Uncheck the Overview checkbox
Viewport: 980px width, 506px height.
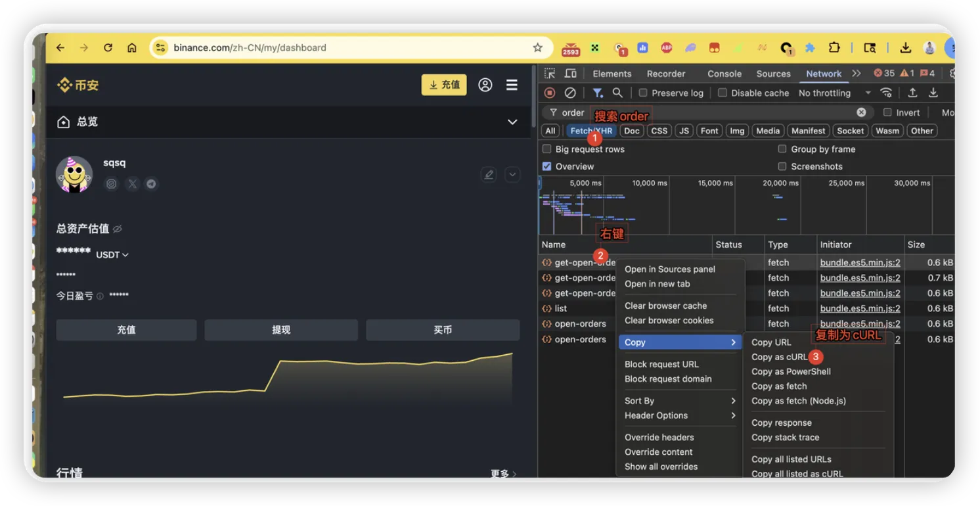click(x=546, y=166)
